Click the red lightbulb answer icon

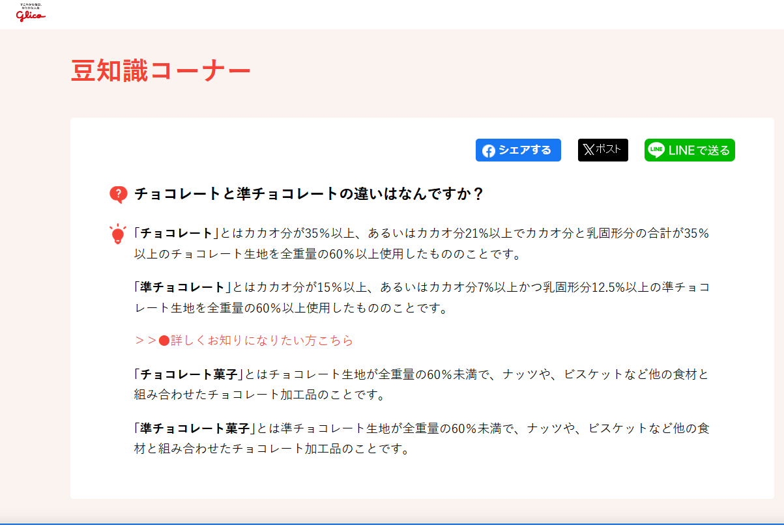coord(118,234)
